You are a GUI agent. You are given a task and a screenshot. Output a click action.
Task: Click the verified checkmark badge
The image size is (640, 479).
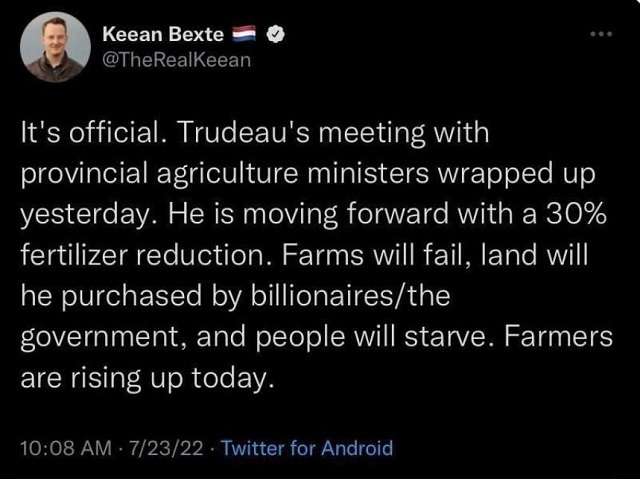coord(276,34)
